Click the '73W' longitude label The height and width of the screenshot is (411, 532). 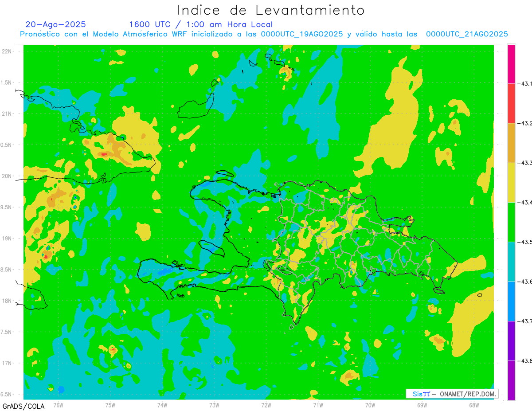[214, 404]
